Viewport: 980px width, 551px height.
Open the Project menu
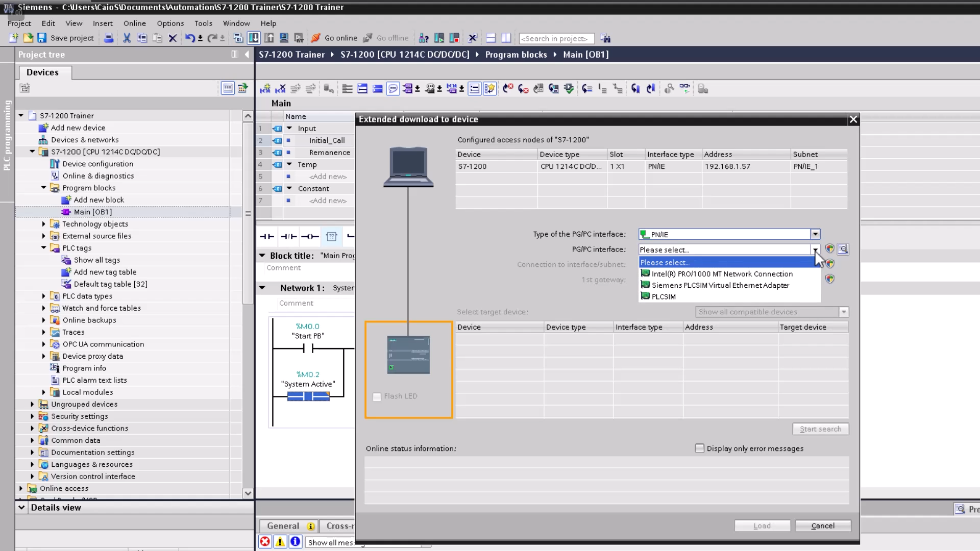click(x=19, y=23)
